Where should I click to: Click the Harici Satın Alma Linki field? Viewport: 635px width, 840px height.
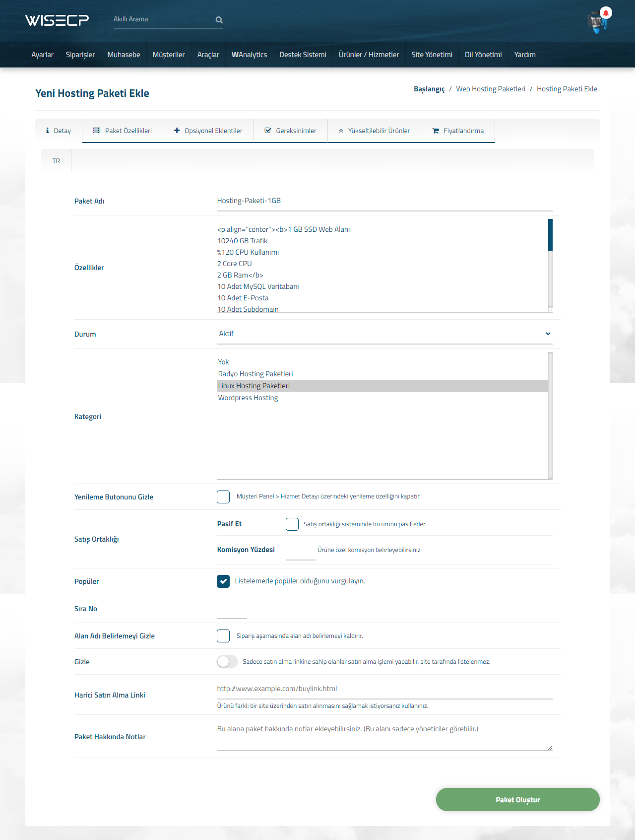point(384,689)
